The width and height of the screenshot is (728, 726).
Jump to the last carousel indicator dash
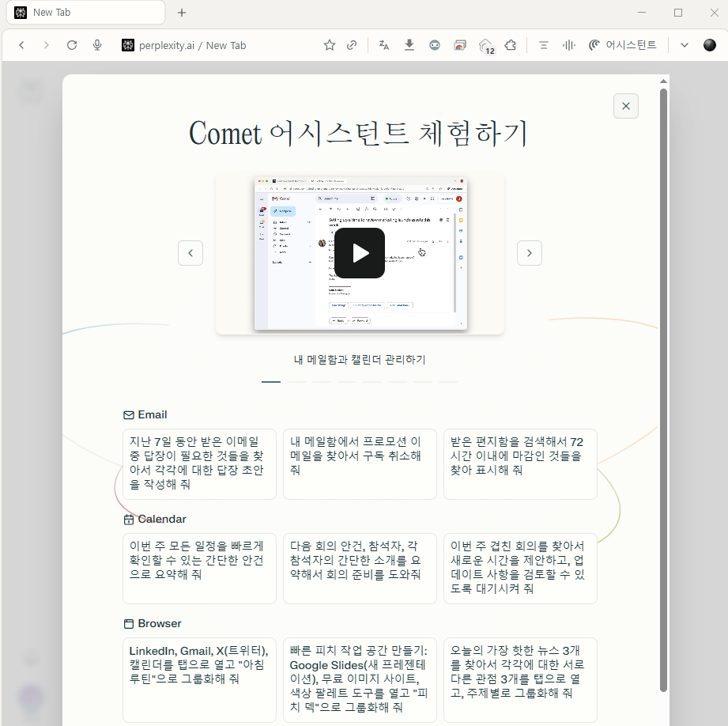(448, 382)
